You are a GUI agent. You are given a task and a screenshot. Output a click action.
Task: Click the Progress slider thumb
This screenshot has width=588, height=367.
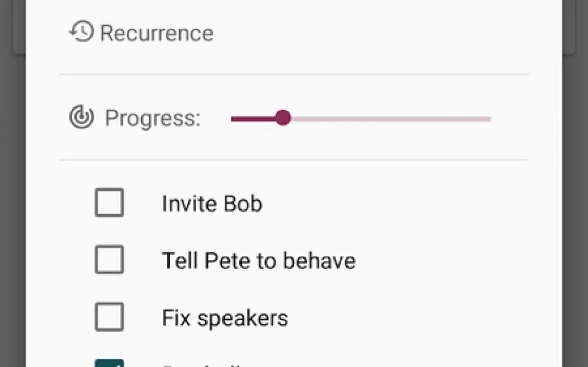283,117
